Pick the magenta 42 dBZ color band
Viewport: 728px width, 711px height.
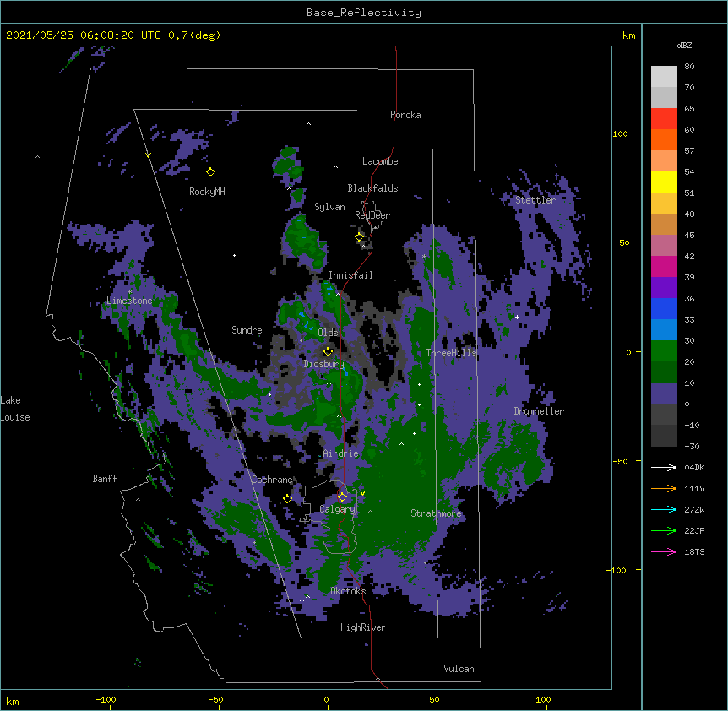(x=664, y=266)
